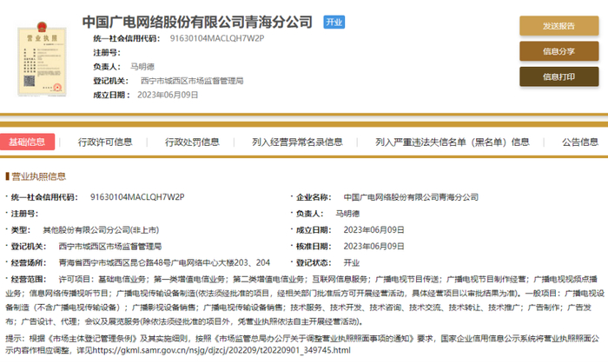
Task: Click the 类型 value 其他股份有限公司分公司(非上市)
Action: (101, 230)
